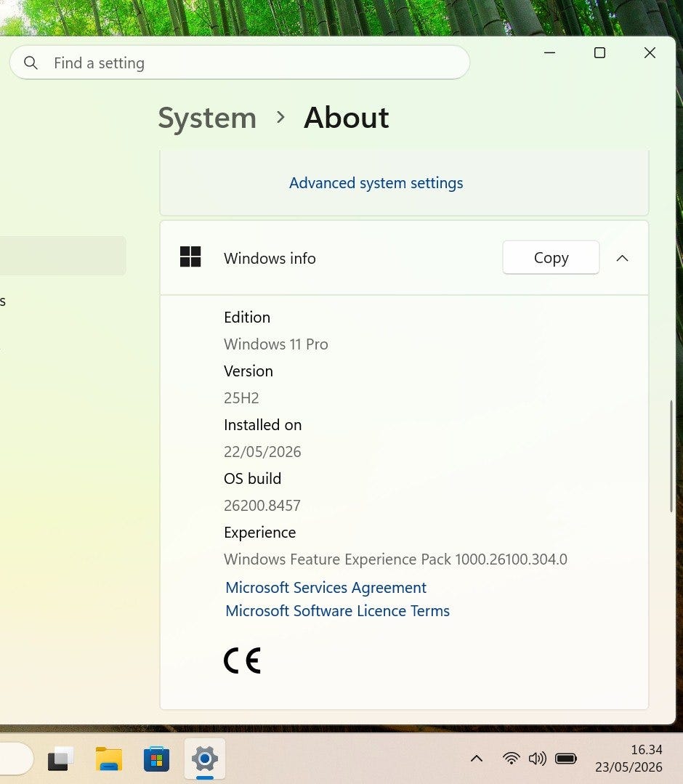Go back to System in the breadcrumb
This screenshot has height=784, width=683.
(x=207, y=118)
